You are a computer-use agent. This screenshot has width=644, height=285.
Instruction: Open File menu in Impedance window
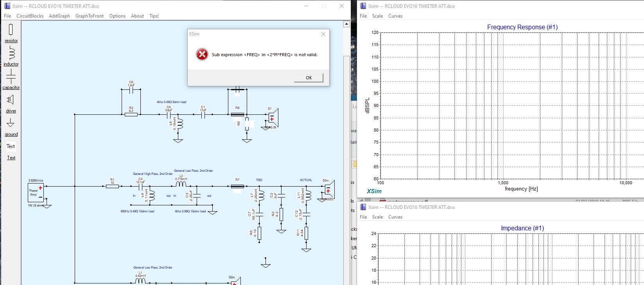click(x=363, y=217)
